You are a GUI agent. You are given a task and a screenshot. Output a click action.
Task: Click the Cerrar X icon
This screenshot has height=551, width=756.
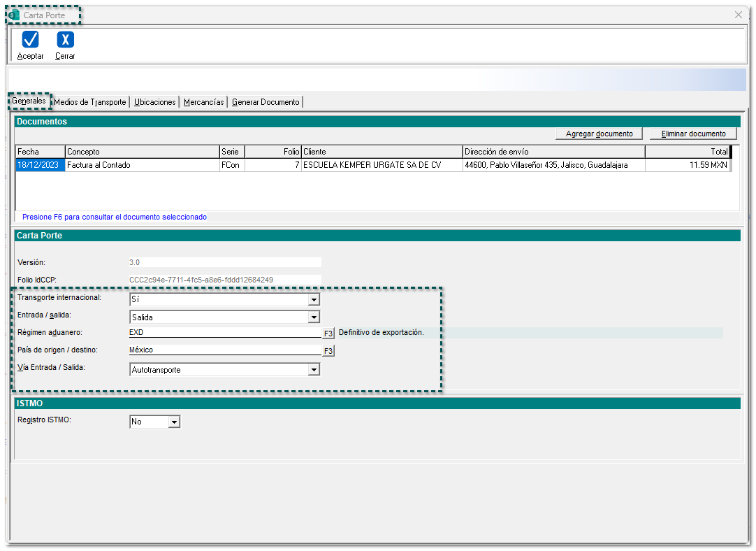tap(65, 40)
